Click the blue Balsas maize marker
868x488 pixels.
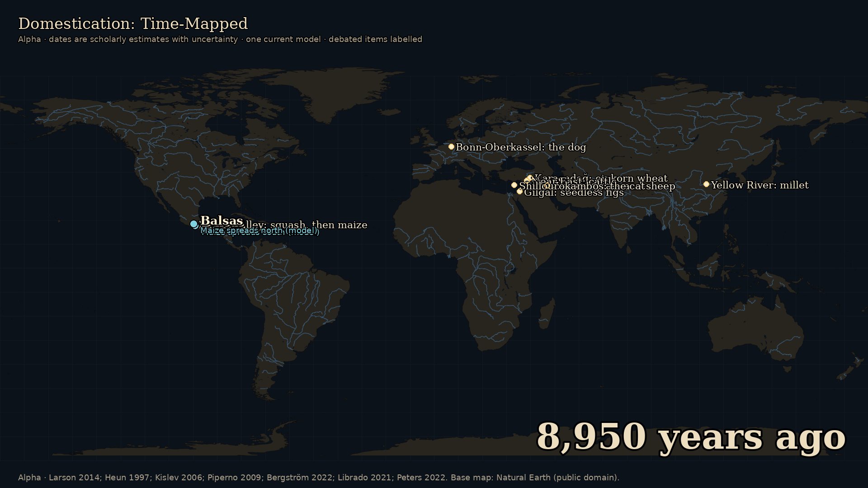[x=194, y=224]
